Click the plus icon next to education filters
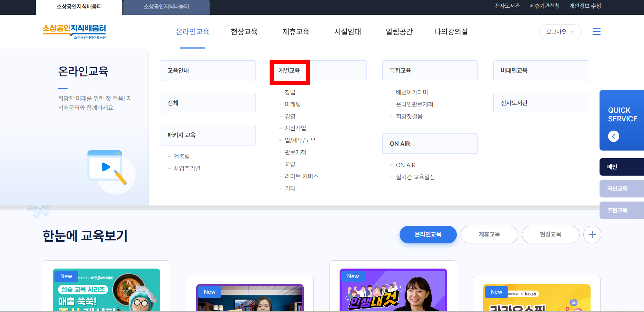 592,234
